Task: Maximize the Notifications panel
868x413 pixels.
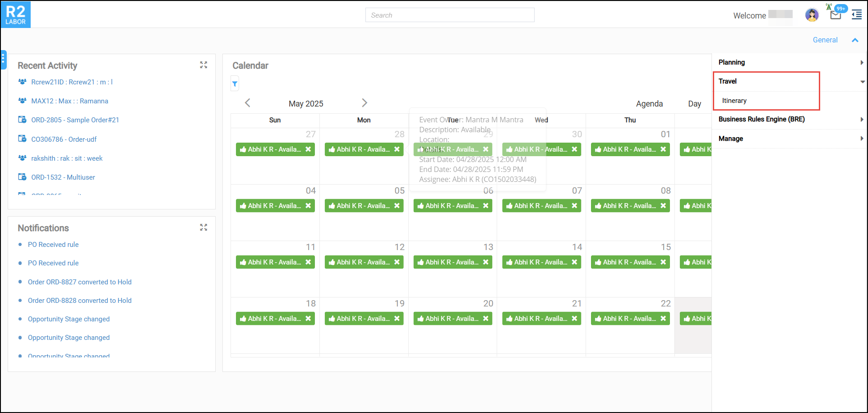Action: coord(203,227)
